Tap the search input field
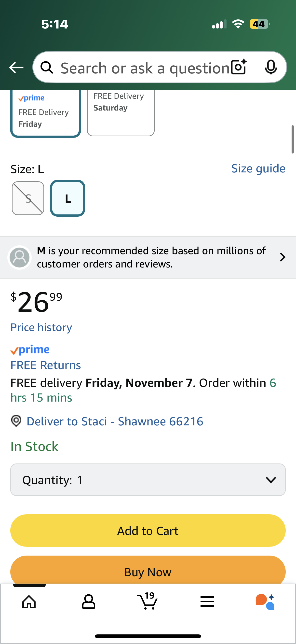 pyautogui.click(x=145, y=68)
